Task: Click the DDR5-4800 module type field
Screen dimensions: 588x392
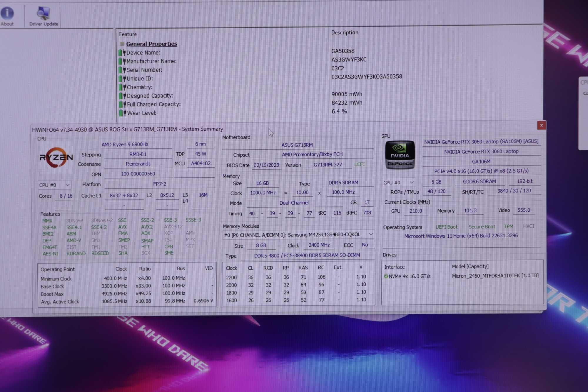Action: click(307, 256)
